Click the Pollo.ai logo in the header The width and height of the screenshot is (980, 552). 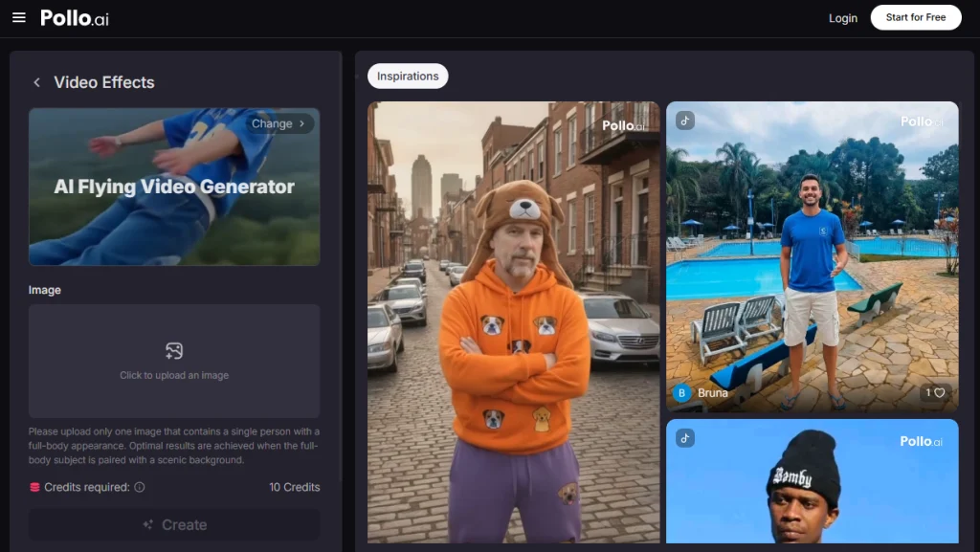click(x=75, y=18)
